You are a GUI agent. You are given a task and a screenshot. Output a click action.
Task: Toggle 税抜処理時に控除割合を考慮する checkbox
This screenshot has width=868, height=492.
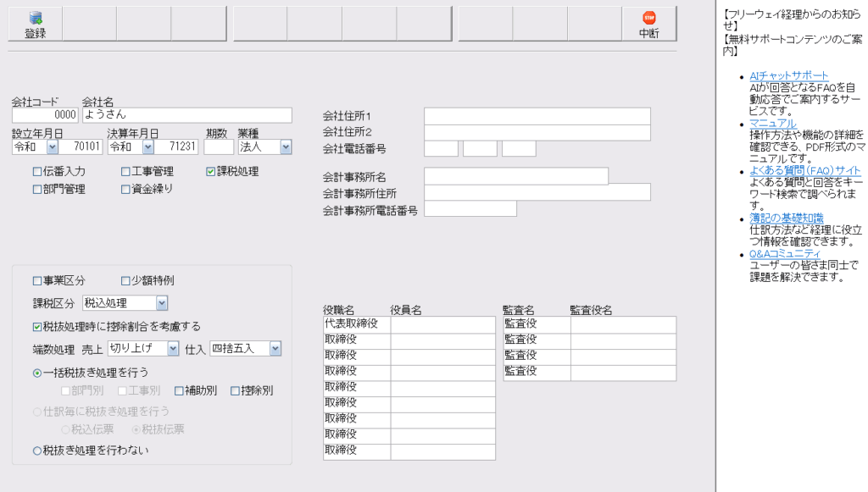[x=37, y=326]
